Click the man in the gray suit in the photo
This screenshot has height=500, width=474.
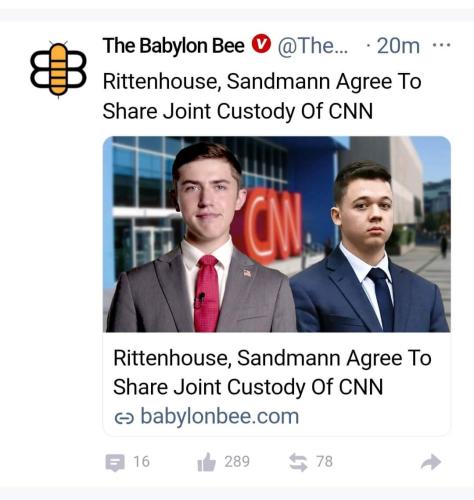click(x=202, y=237)
